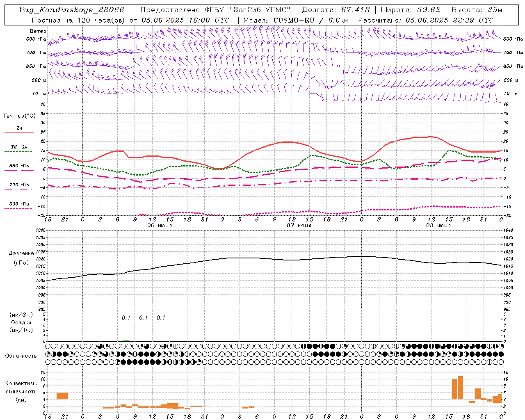525x420 pixels.
Task: Click the Прогноз на 120 часа(ов) text
Action: coord(79,20)
